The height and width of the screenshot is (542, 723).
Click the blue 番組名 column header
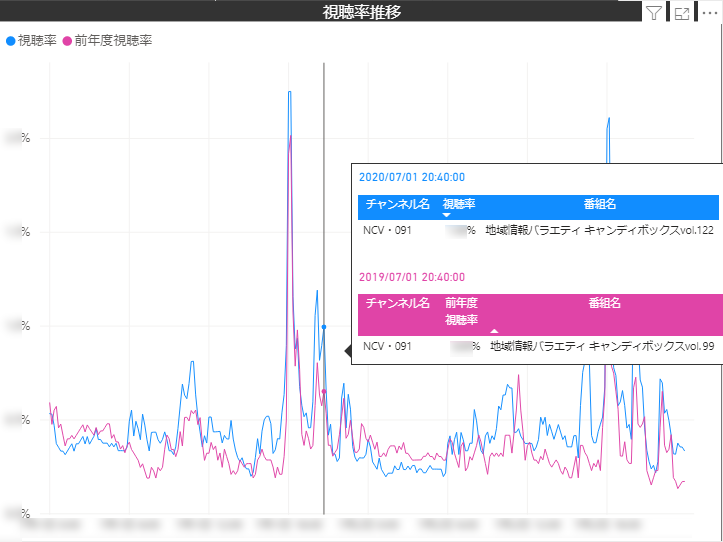coord(600,204)
